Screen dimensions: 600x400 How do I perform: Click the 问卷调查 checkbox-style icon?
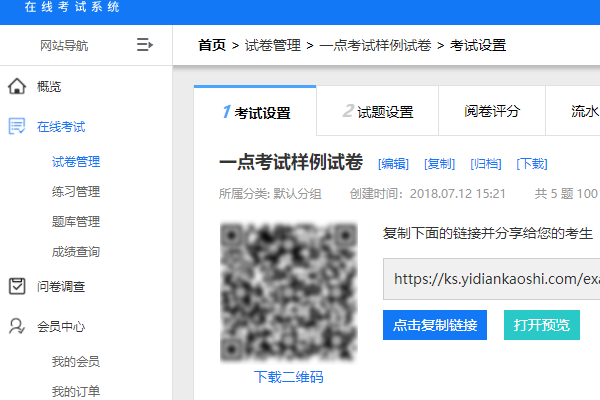17,286
